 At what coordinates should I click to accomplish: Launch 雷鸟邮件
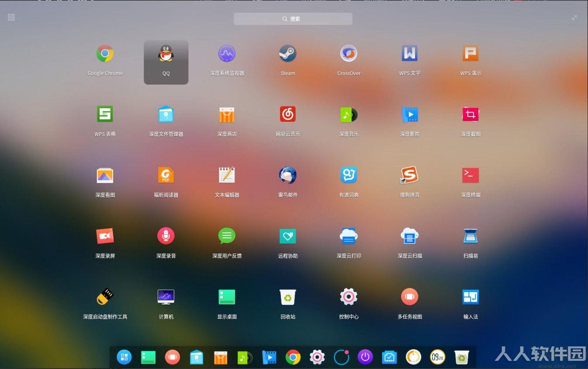pos(288,176)
